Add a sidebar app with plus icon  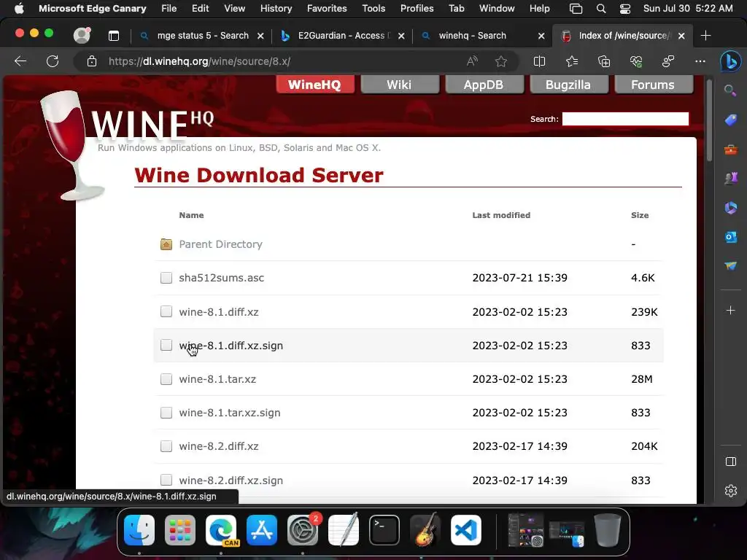pyautogui.click(x=730, y=311)
